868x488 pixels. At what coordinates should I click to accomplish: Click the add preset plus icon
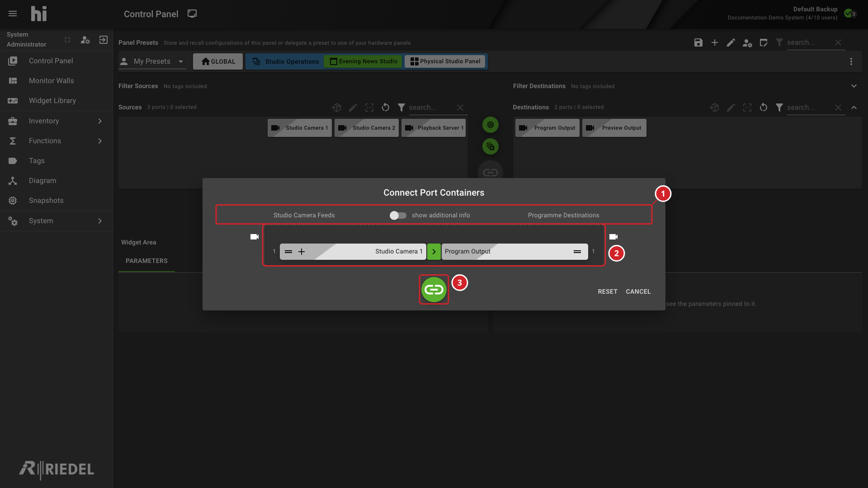click(x=714, y=42)
